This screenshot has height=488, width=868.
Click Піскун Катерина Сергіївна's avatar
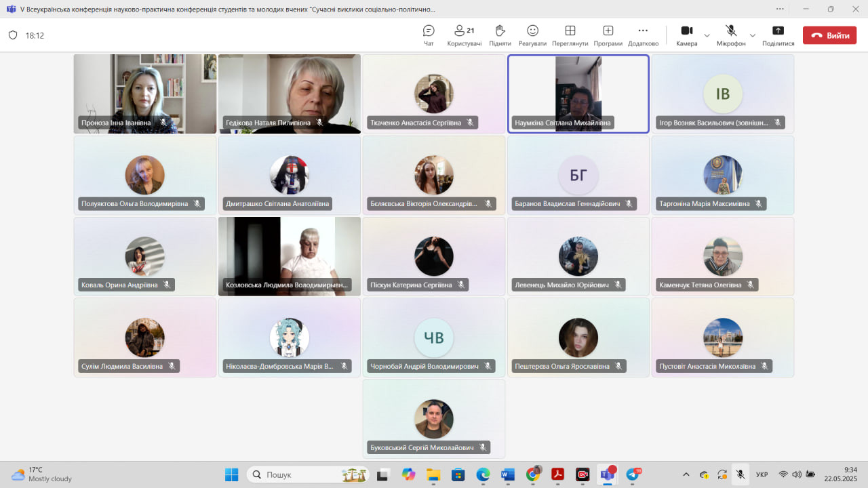(434, 256)
